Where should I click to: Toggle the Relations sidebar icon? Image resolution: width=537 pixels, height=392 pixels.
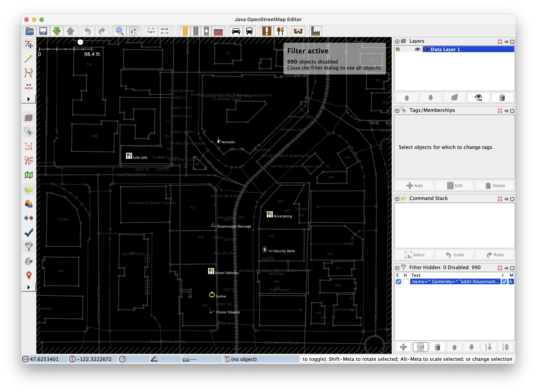(29, 161)
